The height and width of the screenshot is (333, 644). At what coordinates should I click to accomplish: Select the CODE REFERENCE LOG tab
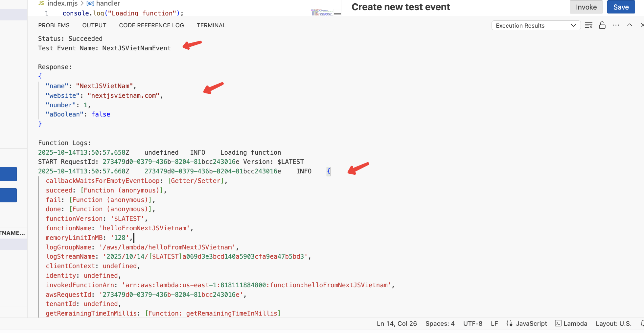[x=151, y=25]
